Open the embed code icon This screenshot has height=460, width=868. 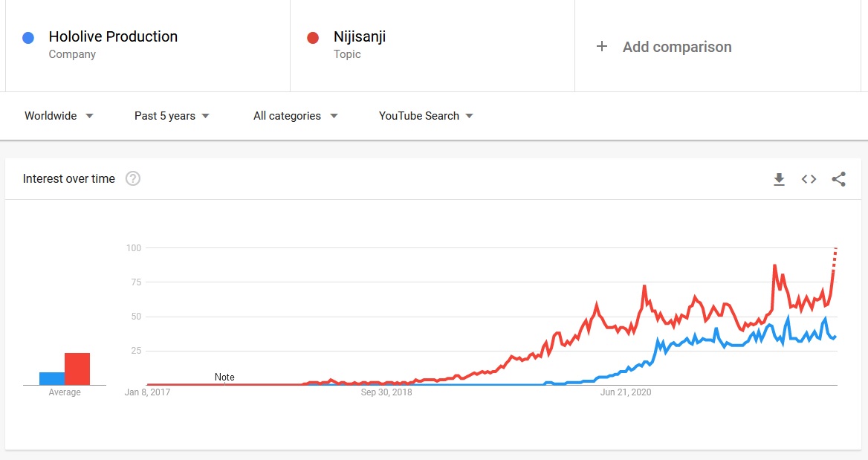click(809, 179)
